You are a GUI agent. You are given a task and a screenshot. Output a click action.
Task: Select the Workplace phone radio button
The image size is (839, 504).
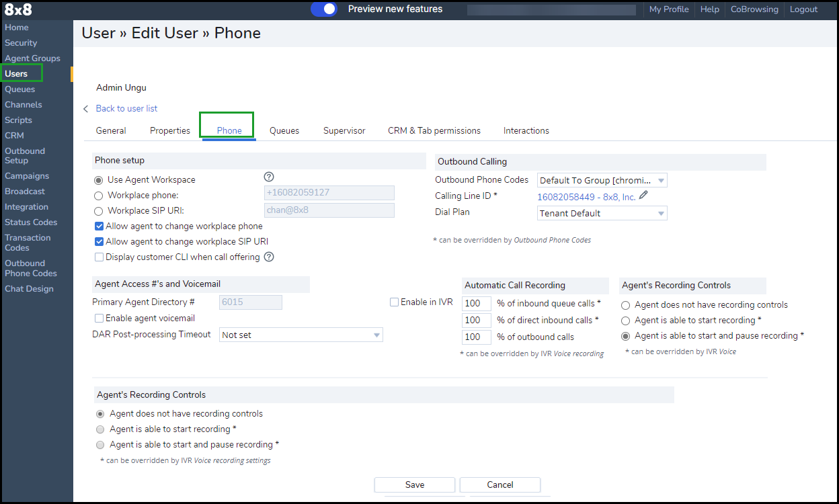99,196
